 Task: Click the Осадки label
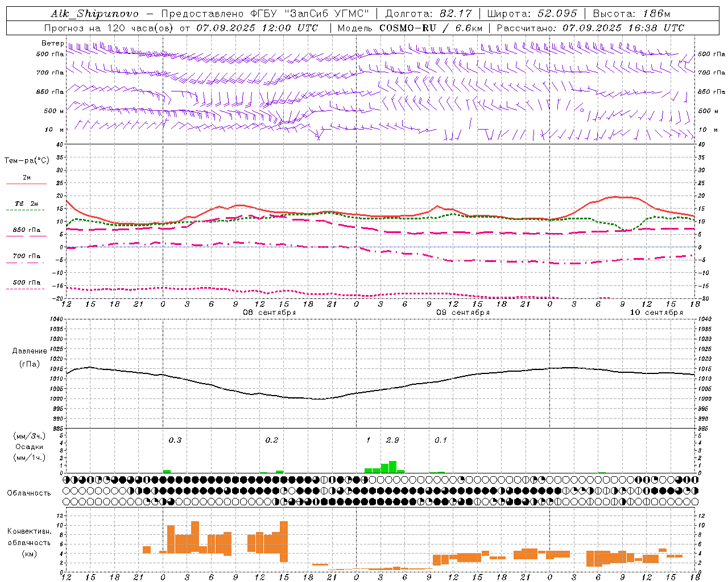30,447
